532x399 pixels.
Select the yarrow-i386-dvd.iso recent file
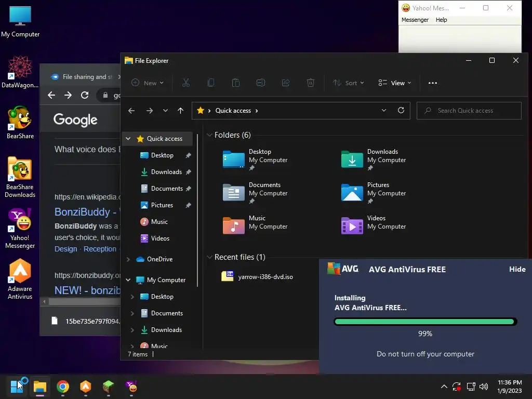click(x=257, y=276)
